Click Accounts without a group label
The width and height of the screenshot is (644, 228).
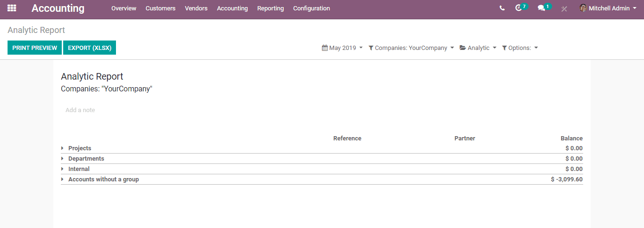(x=104, y=179)
